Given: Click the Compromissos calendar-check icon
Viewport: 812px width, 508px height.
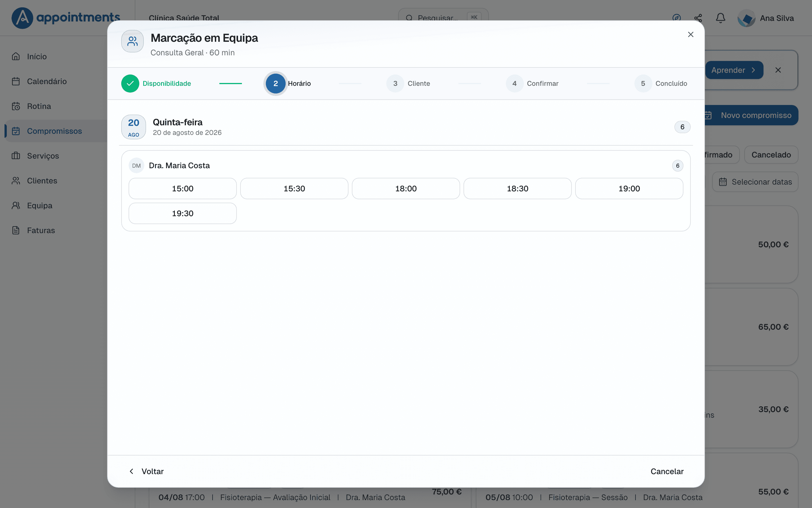Looking at the screenshot, I should tap(16, 131).
